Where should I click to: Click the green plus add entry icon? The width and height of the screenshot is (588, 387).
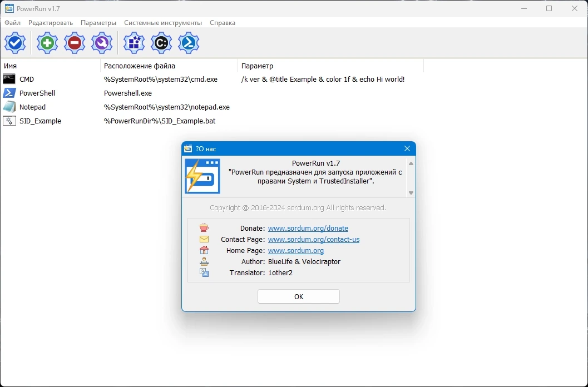47,43
